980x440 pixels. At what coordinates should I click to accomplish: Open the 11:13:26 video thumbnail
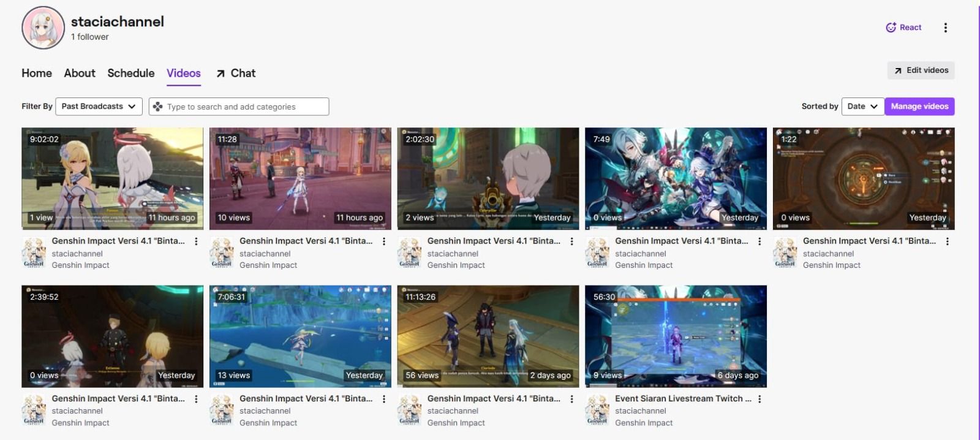click(x=488, y=336)
